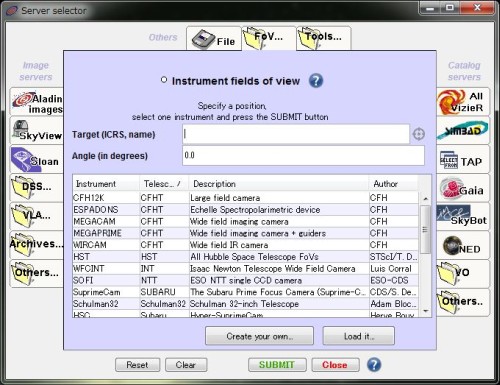Click the instrument list scroll up arrow
Viewport: 500px width, 385px height.
click(425, 199)
